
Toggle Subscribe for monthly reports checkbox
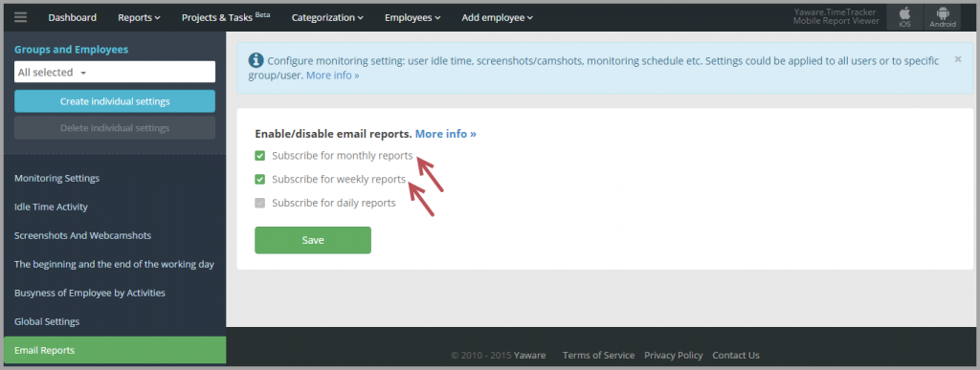click(x=260, y=156)
